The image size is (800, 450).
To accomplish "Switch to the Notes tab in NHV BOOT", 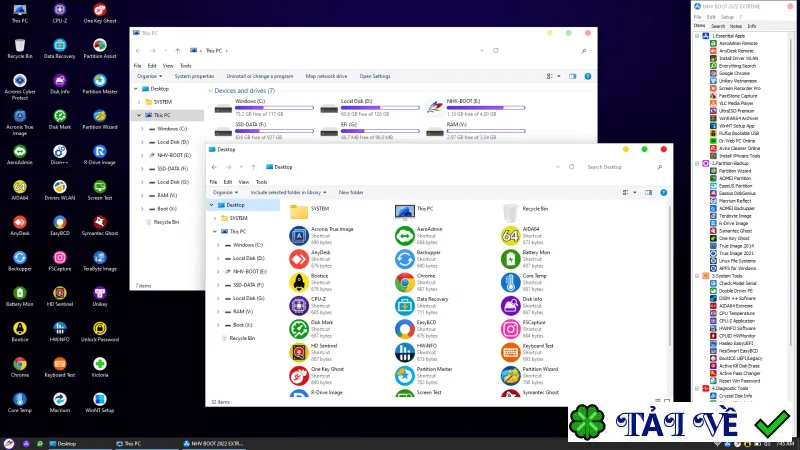I will [x=736, y=26].
